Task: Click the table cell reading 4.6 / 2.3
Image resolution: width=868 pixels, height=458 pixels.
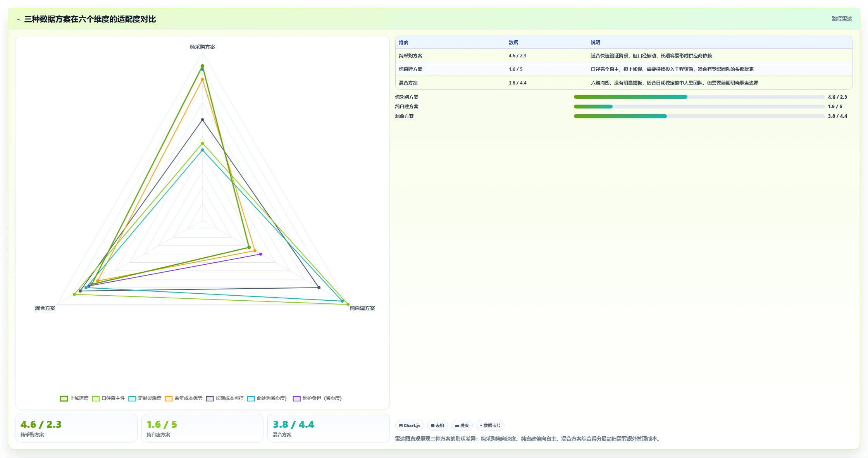Action: 517,56
